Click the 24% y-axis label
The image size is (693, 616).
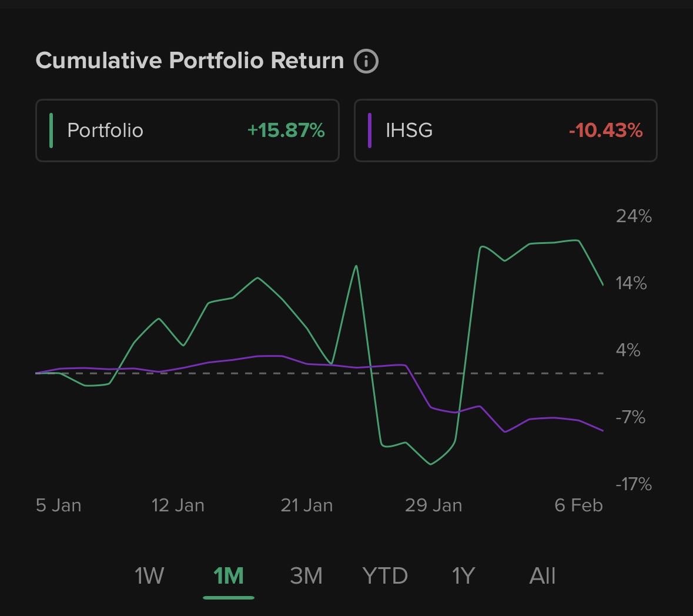pos(634,216)
